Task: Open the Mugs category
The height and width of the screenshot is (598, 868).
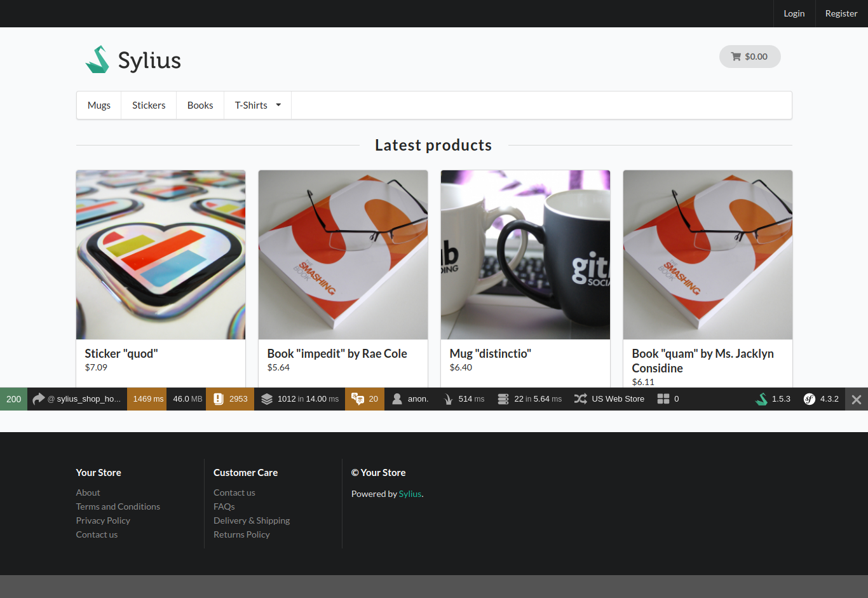Action: 99,105
